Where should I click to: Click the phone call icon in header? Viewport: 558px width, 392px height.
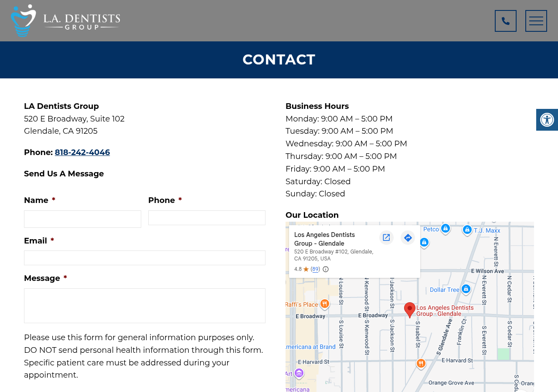tap(506, 21)
